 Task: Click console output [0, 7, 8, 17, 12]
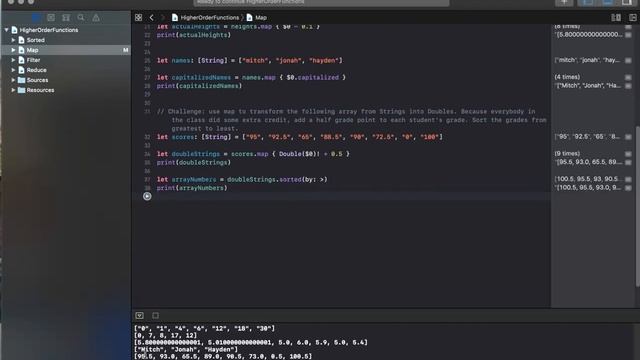165,335
